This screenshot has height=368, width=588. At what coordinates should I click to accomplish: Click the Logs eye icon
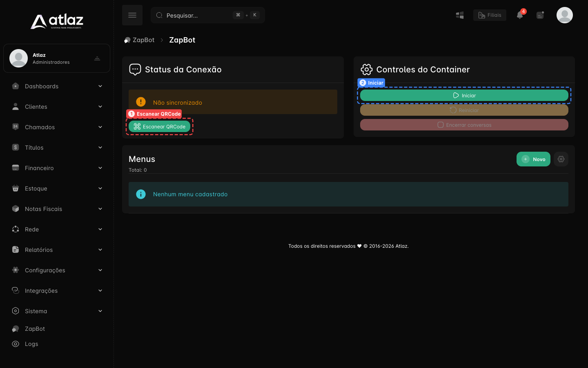point(16,344)
